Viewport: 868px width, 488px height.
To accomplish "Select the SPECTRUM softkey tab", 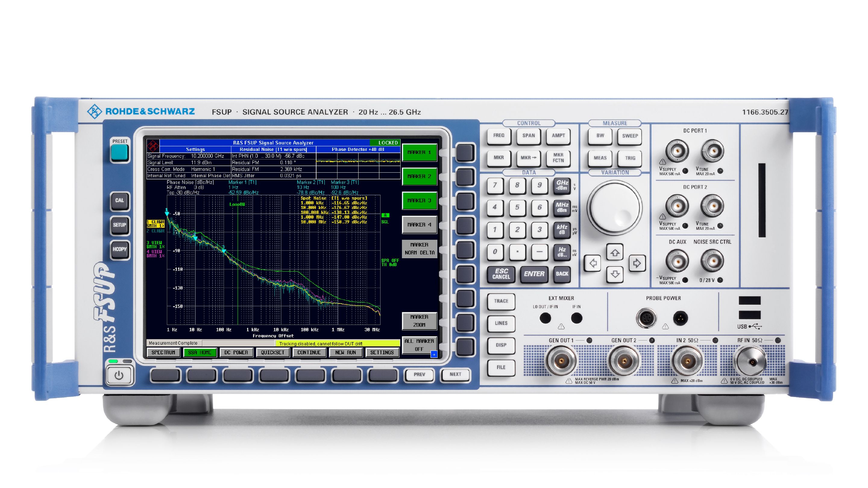I will click(164, 352).
